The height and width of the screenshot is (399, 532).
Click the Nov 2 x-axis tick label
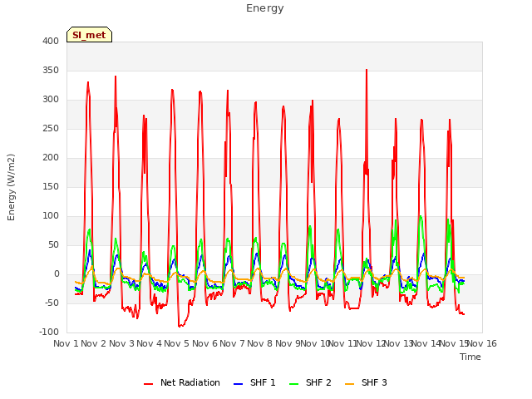[x=93, y=343]
